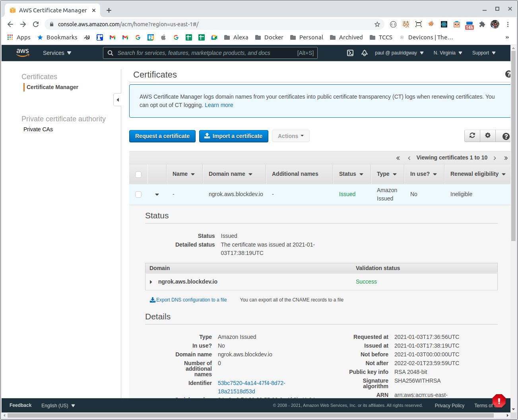Open the Services menu
This screenshot has width=518, height=420.
tap(56, 52)
